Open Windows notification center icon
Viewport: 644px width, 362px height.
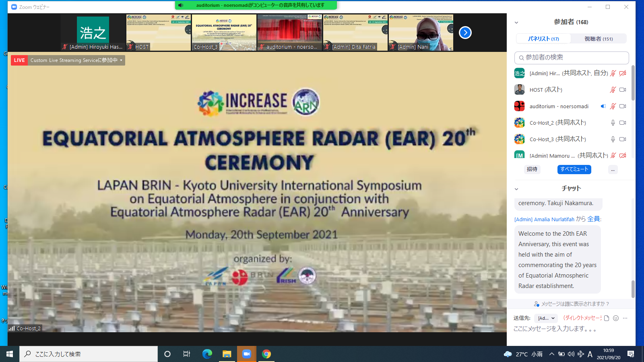click(x=631, y=354)
